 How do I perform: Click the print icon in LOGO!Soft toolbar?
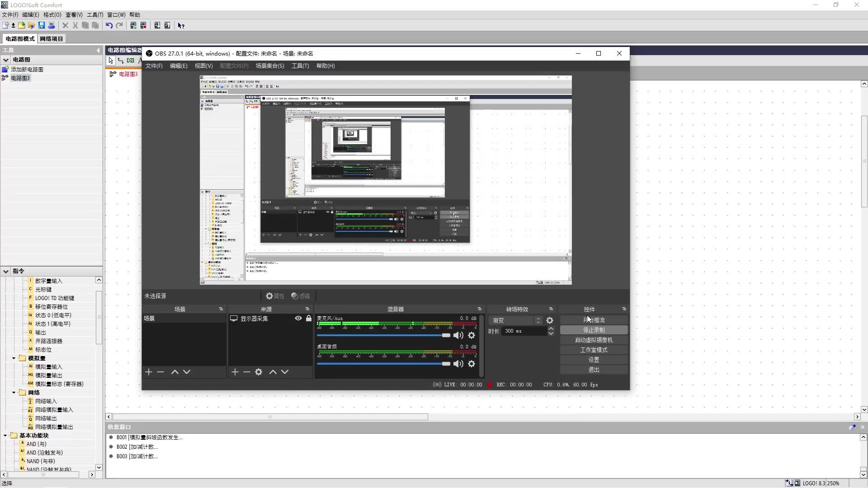click(52, 25)
